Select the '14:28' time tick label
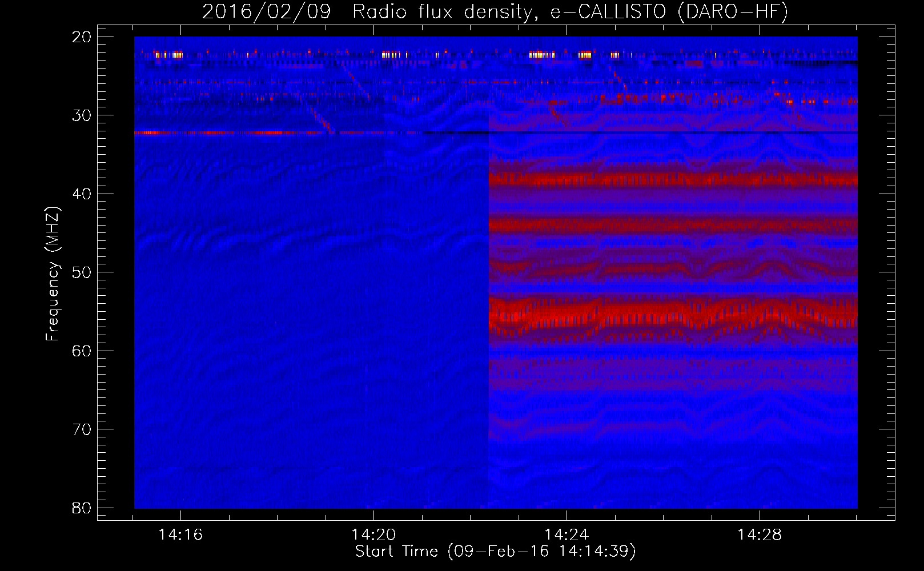This screenshot has width=924, height=571. [760, 535]
